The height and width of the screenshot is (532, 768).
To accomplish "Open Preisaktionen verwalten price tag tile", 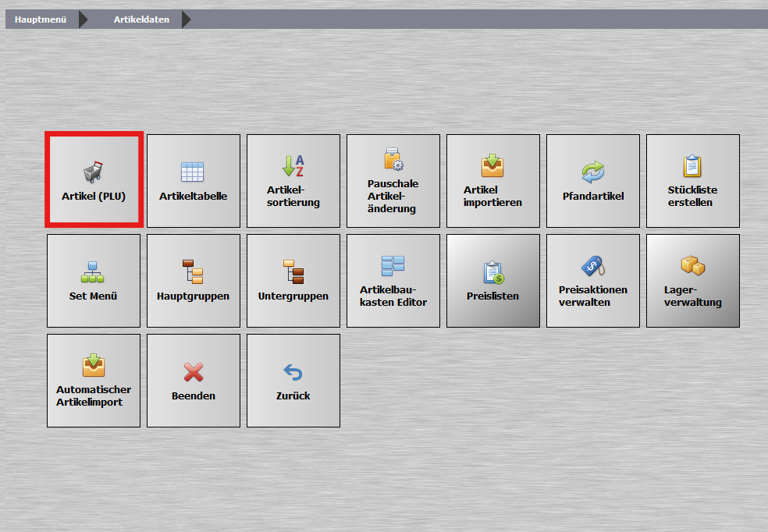I will (x=593, y=280).
